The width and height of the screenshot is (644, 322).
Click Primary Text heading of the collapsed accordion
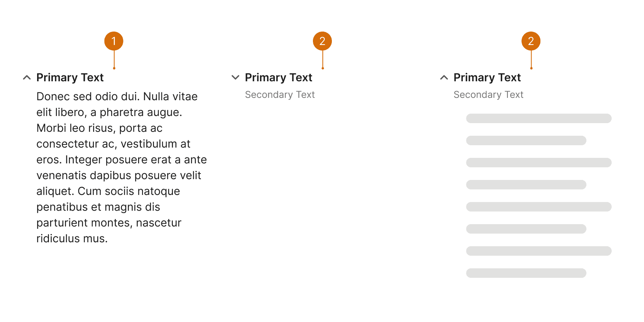click(279, 78)
